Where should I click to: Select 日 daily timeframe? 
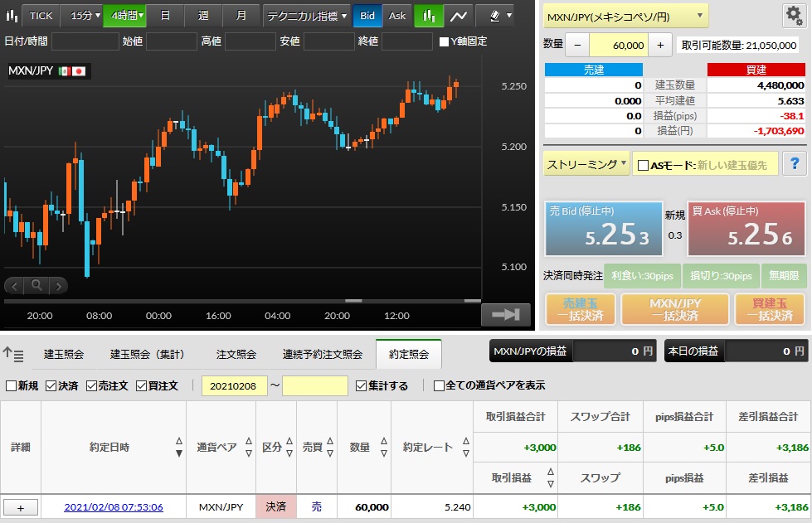165,16
